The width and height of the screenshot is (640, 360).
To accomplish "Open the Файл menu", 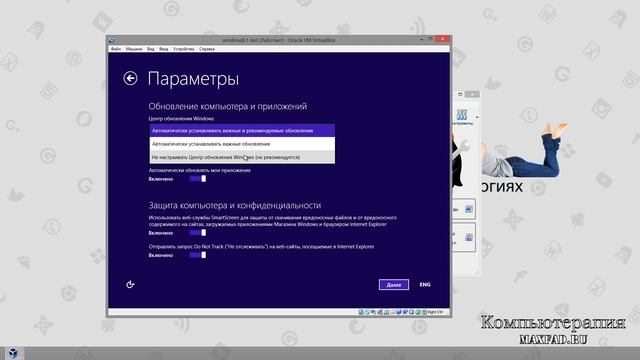I will [x=116, y=49].
